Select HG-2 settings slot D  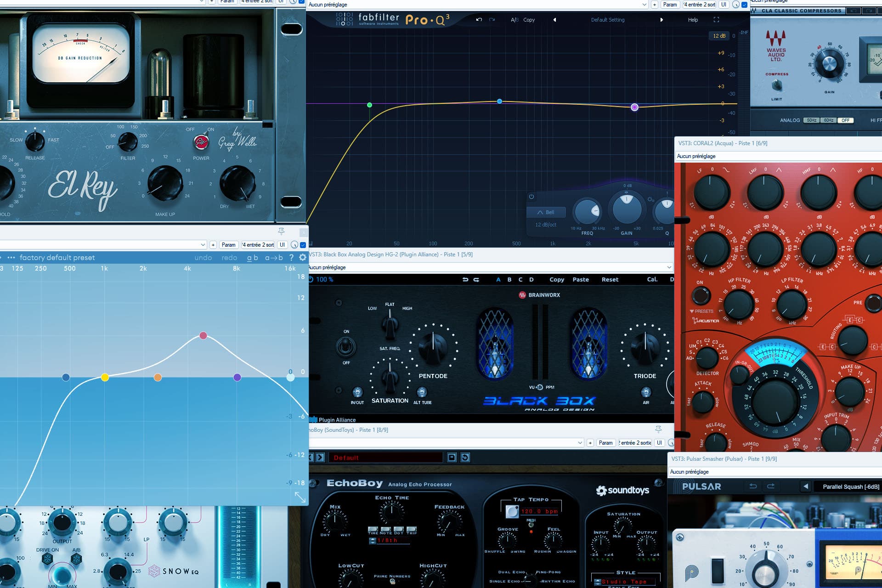pyautogui.click(x=531, y=279)
